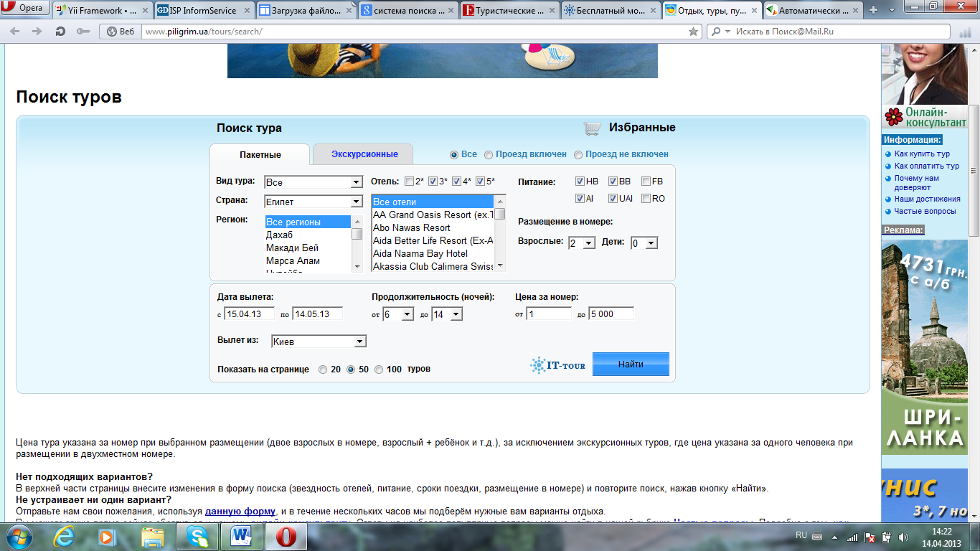Select the Проезд включен radio button
980x551 pixels.
pyautogui.click(x=489, y=154)
